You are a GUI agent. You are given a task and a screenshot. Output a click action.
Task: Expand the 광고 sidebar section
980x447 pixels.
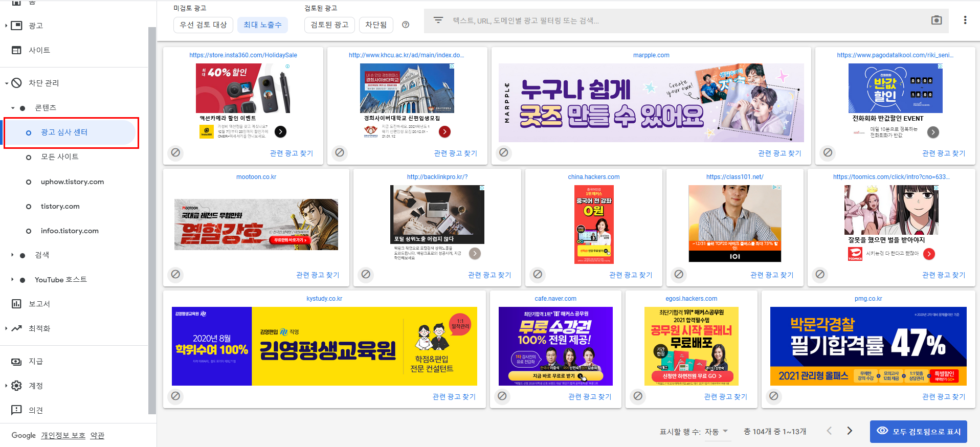(x=6, y=26)
